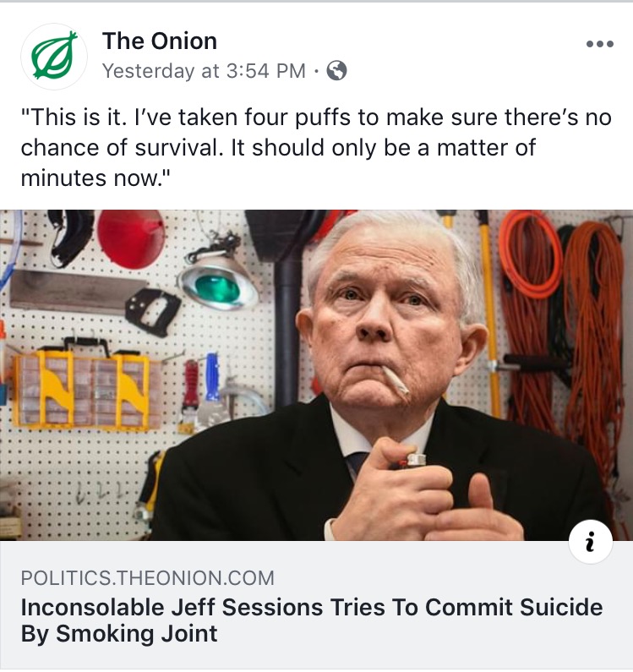The width and height of the screenshot is (633, 672).
Task: Click the 'By Smoking Joint' headline line
Action: coord(119,633)
